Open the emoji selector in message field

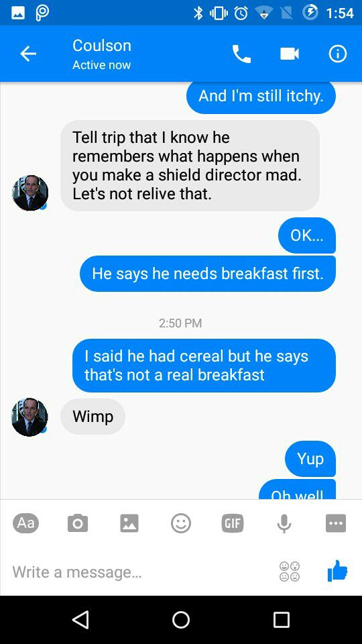click(x=290, y=572)
